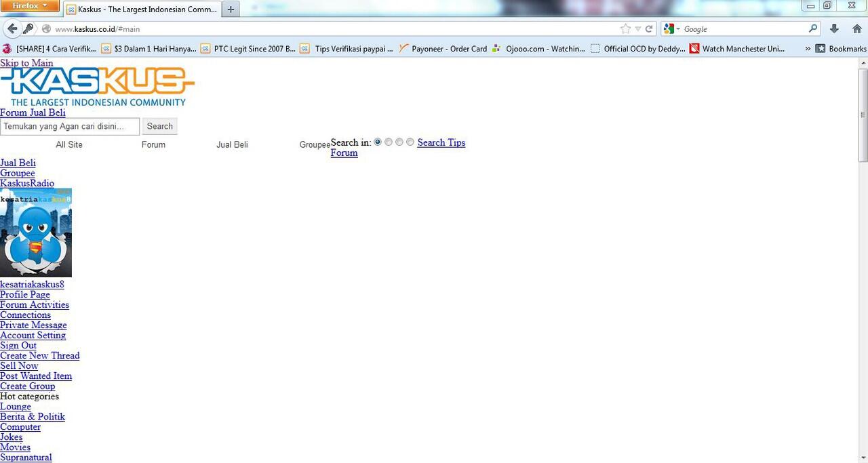This screenshot has width=868, height=463.
Task: Open the Account Setting link
Action: pos(33,335)
